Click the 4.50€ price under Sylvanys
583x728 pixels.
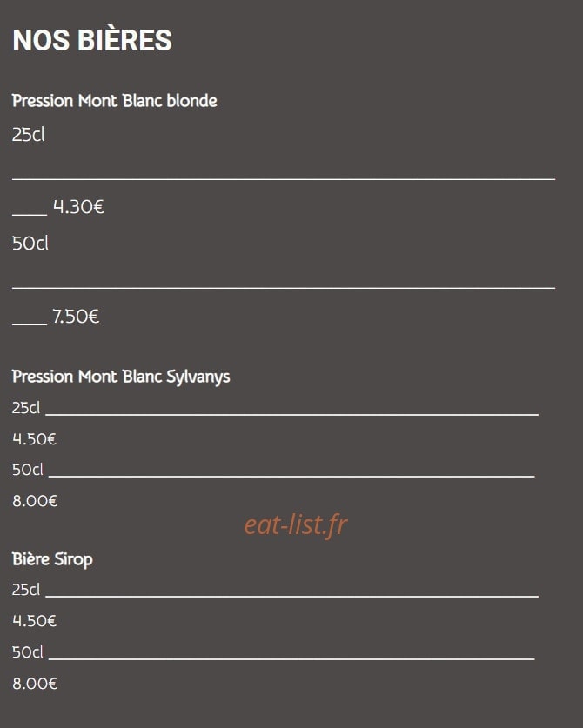click(35, 438)
